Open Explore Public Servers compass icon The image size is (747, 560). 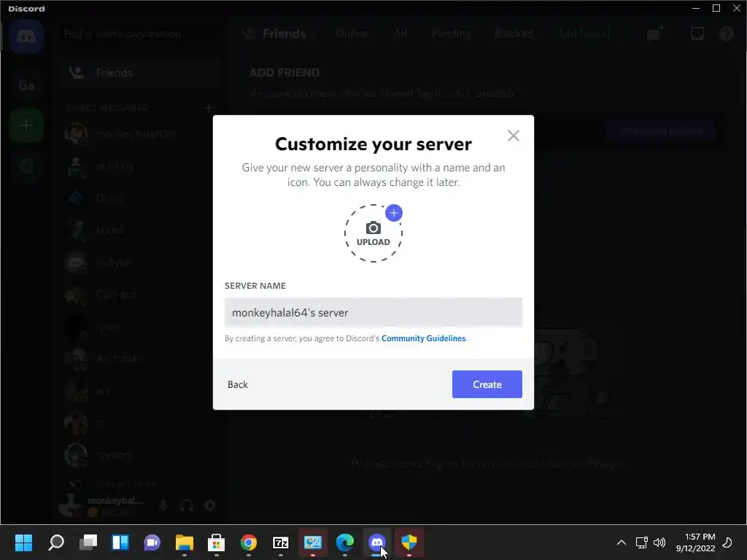(x=26, y=166)
